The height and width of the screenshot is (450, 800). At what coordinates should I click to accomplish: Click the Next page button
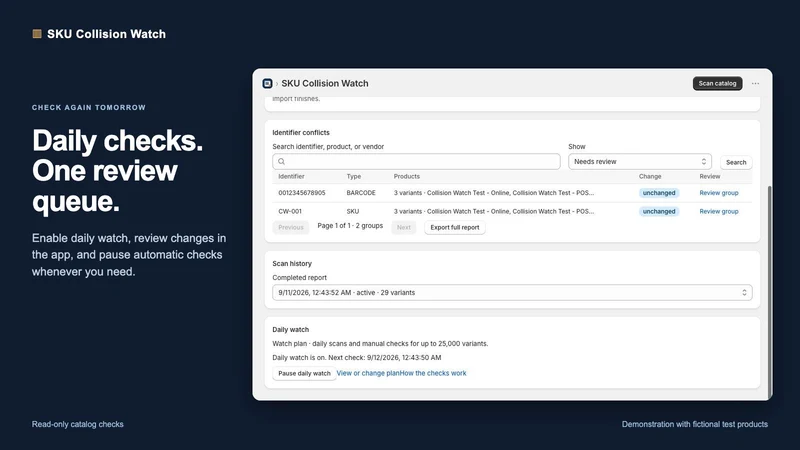(404, 227)
